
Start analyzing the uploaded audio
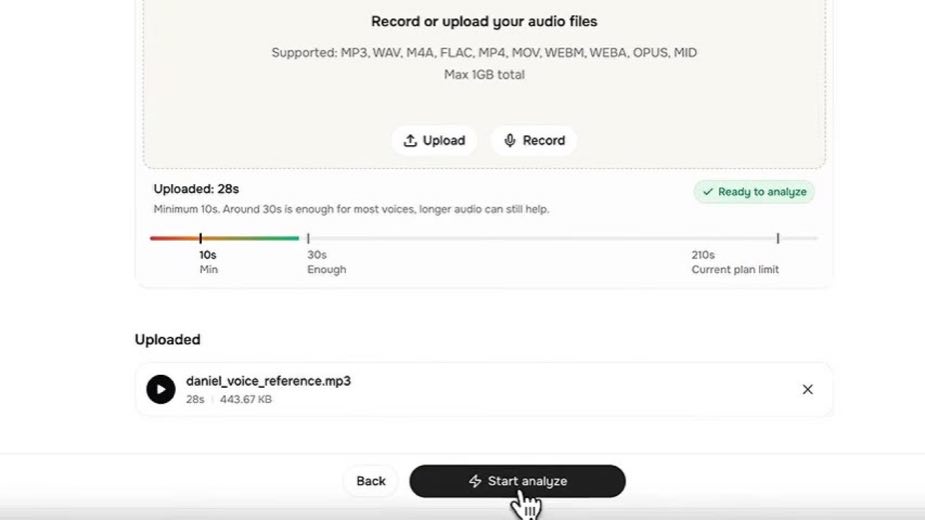(517, 481)
